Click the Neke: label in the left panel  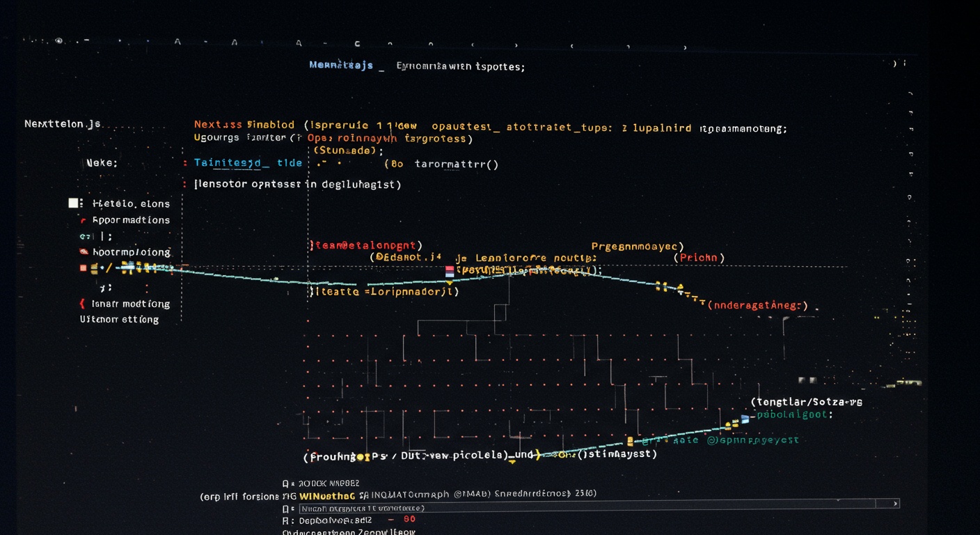pyautogui.click(x=102, y=163)
